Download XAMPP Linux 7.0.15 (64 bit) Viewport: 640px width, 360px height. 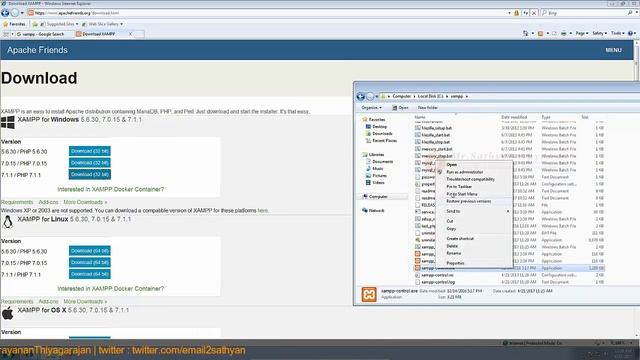point(90,262)
